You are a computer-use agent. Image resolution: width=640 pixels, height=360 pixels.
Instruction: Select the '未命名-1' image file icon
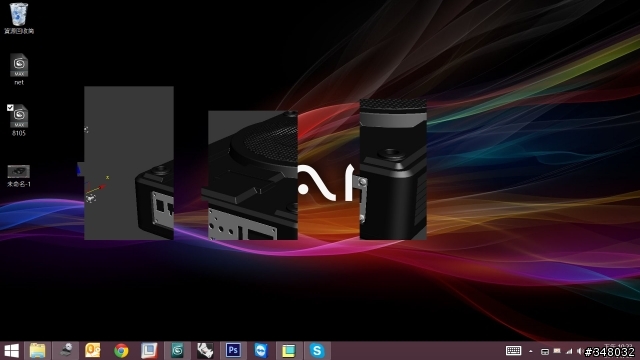[x=19, y=176]
